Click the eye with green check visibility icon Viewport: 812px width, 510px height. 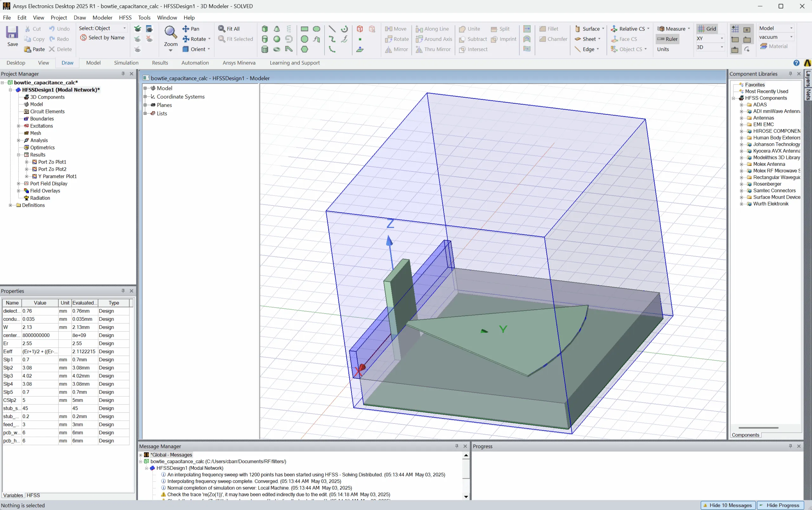[138, 29]
